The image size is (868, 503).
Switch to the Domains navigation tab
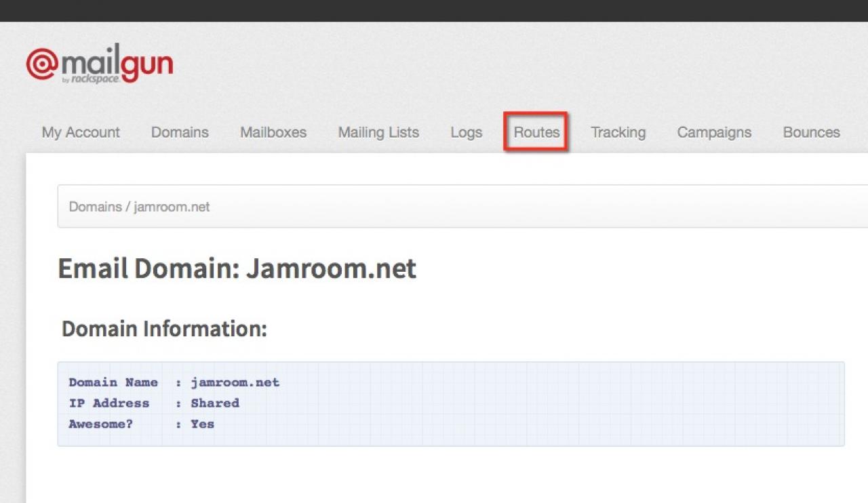pos(180,132)
